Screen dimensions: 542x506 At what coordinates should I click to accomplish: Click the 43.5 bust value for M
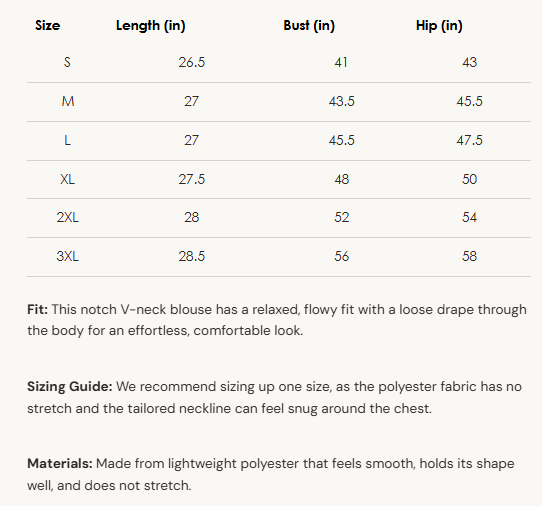click(342, 101)
